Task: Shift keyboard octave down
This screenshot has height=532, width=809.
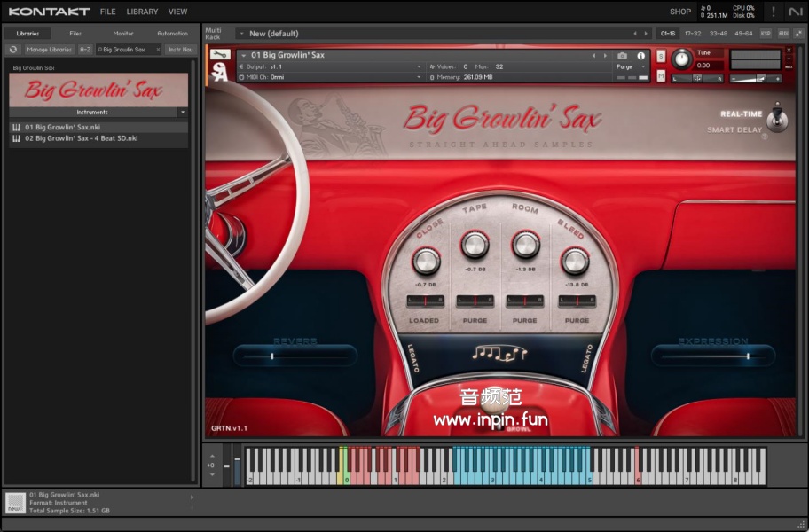Action: 212,474
